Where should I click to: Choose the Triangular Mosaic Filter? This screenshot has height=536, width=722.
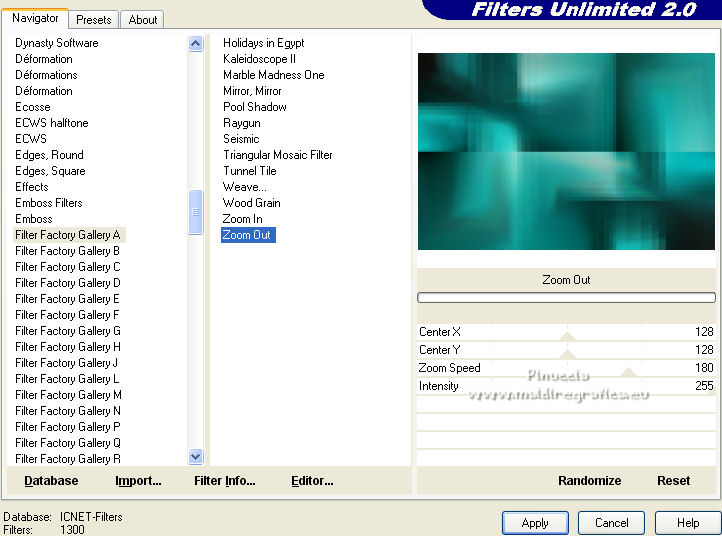(278, 155)
